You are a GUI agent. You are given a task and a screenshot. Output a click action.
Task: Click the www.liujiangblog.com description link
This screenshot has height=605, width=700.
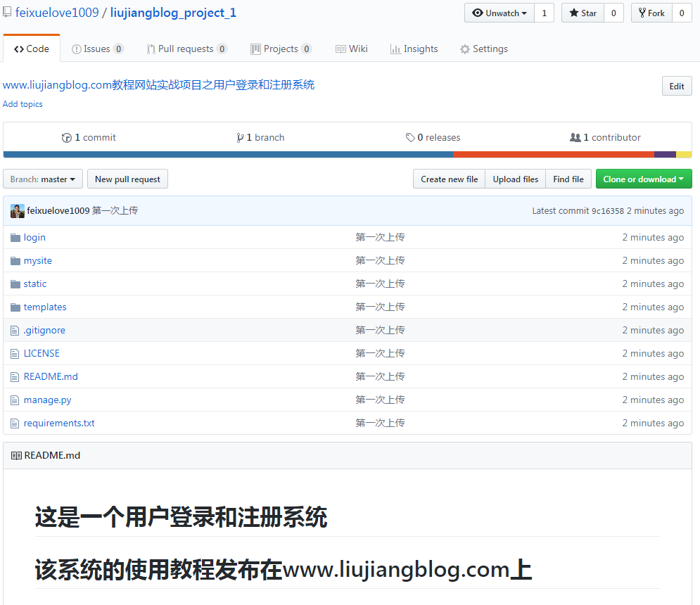(158, 85)
